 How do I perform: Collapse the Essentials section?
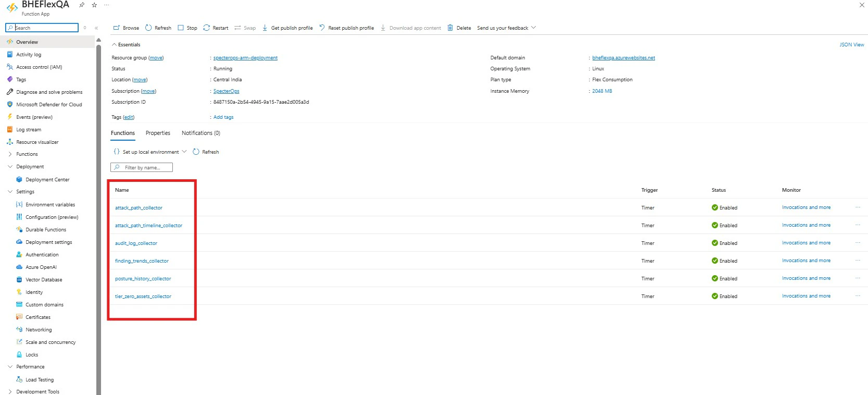coord(126,44)
